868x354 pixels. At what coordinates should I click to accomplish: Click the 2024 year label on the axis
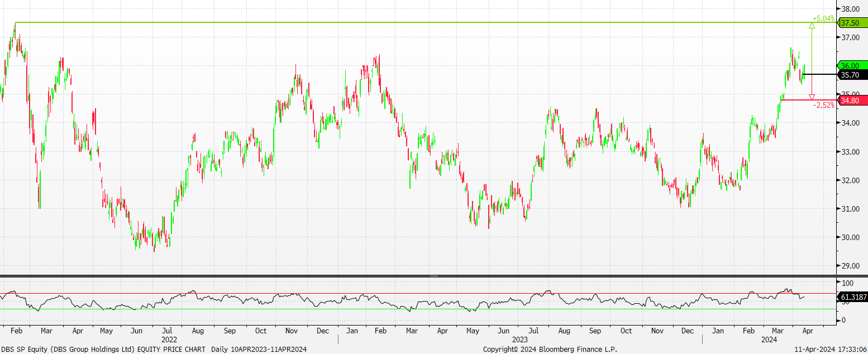pos(769,339)
